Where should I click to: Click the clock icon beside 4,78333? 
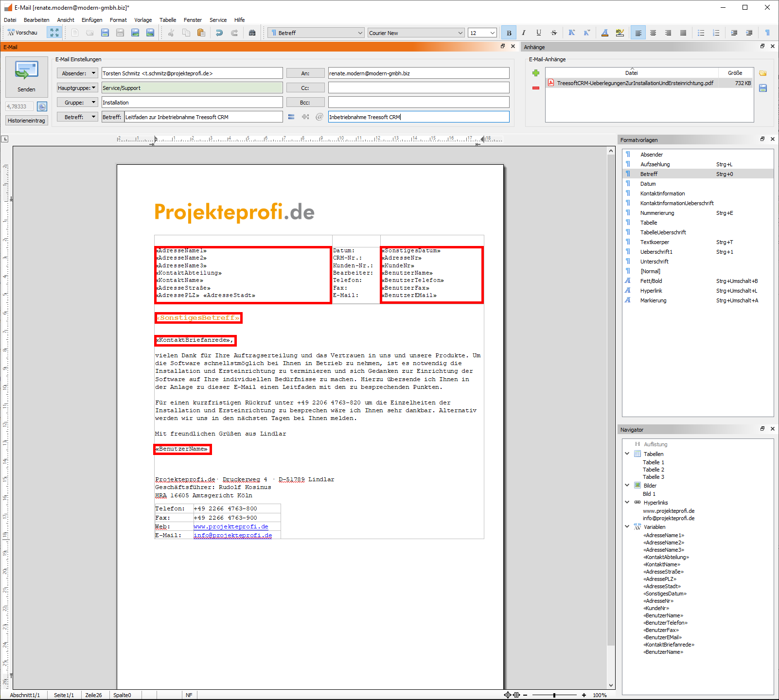pyautogui.click(x=42, y=106)
